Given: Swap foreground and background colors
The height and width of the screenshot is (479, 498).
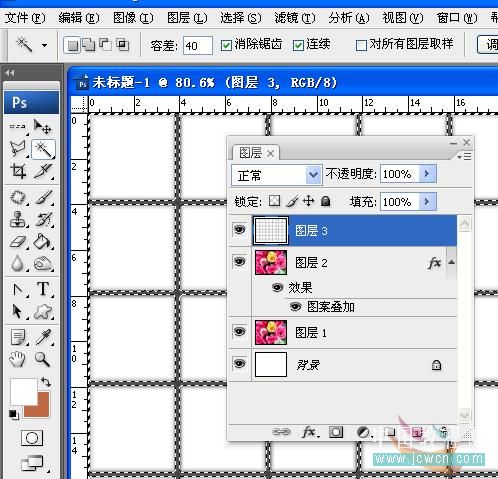Looking at the screenshot, I should coord(46,381).
